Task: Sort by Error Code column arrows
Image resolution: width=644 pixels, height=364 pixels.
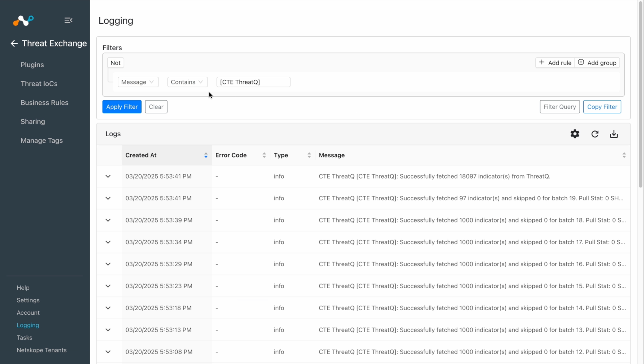Action: 264,155
